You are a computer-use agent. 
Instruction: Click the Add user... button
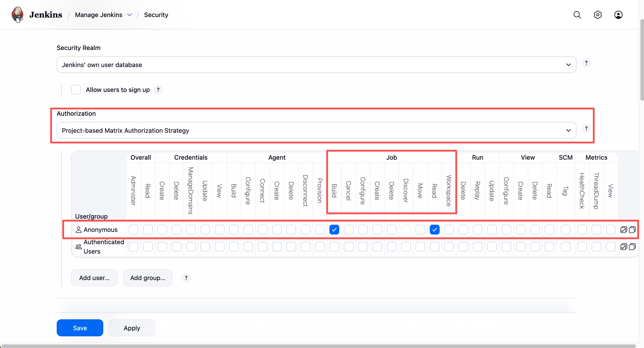coord(94,278)
